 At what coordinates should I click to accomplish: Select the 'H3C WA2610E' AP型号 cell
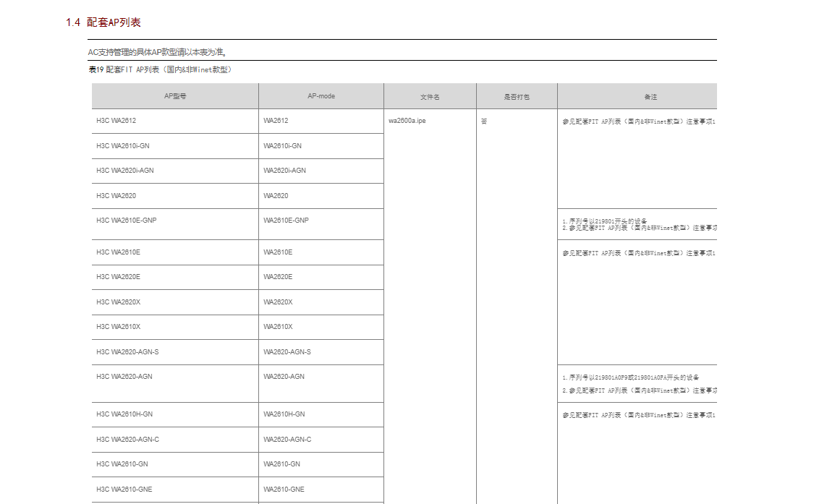175,252
